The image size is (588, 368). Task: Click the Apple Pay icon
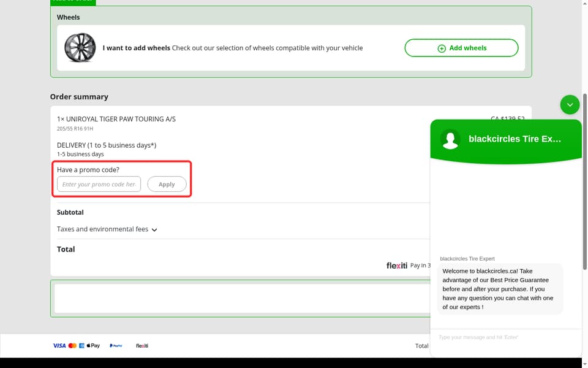[x=93, y=345]
